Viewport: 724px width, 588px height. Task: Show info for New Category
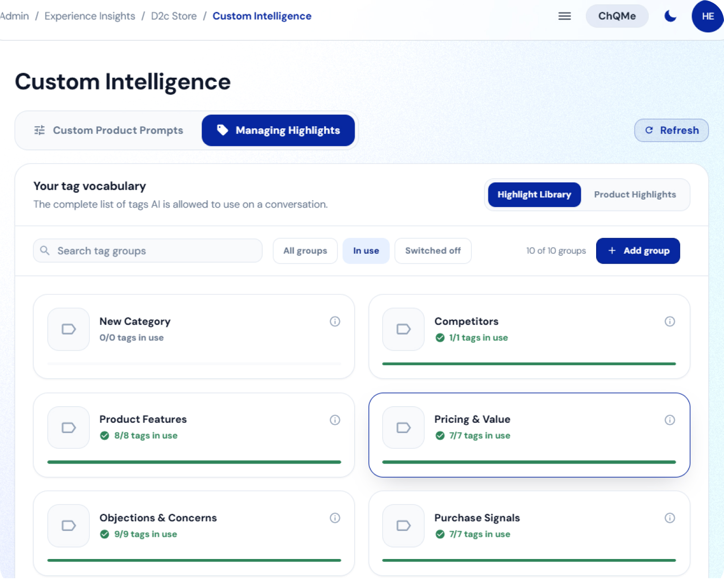click(x=335, y=322)
